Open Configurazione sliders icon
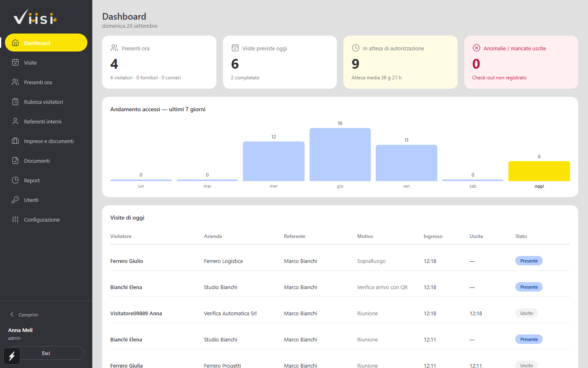This screenshot has width=588, height=368. (15, 220)
